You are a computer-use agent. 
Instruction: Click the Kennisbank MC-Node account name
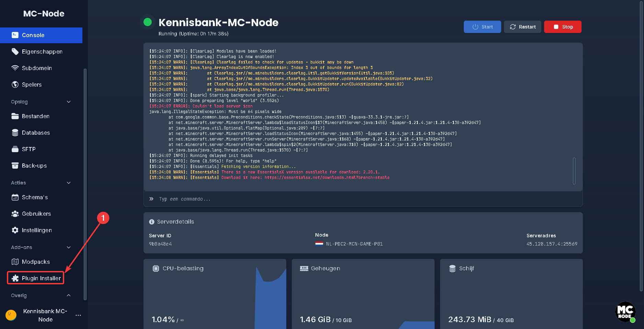click(x=45, y=315)
